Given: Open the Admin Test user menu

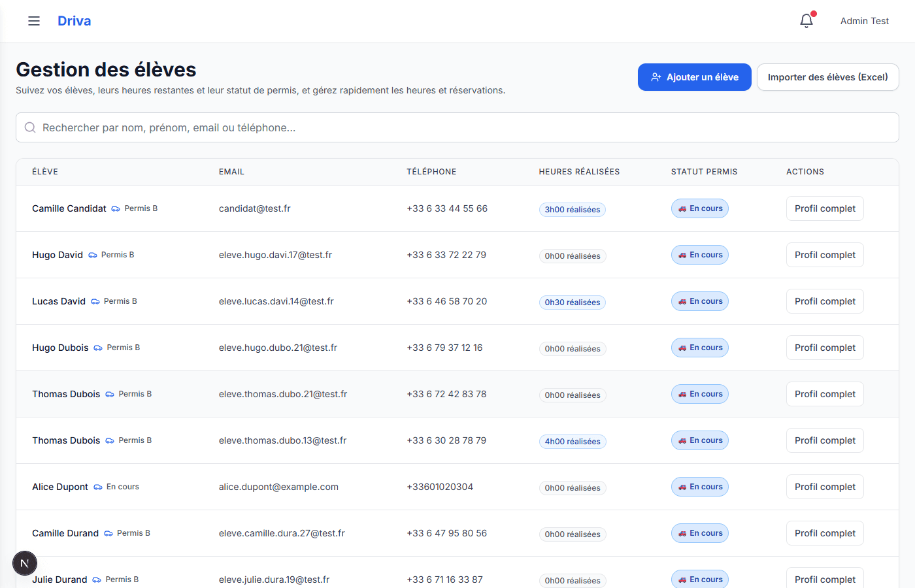Looking at the screenshot, I should point(864,21).
